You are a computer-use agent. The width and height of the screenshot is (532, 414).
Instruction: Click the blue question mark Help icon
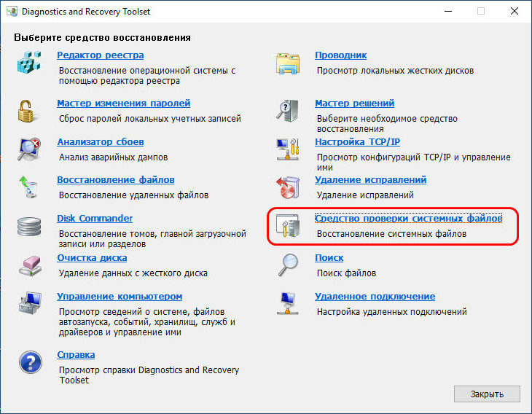[x=30, y=362]
